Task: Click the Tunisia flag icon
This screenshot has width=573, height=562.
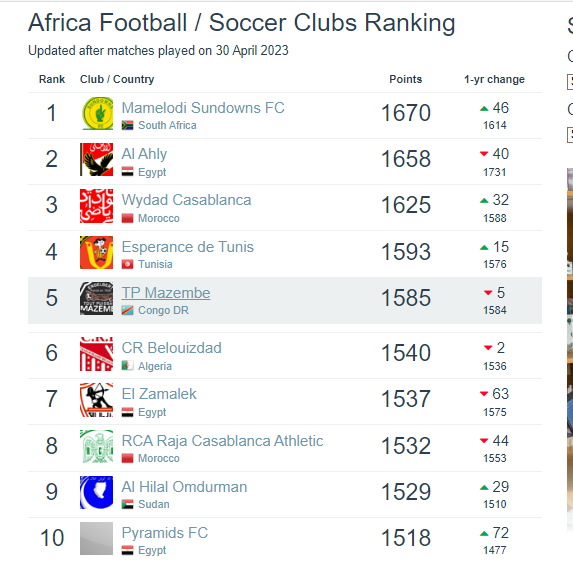Action: click(127, 264)
